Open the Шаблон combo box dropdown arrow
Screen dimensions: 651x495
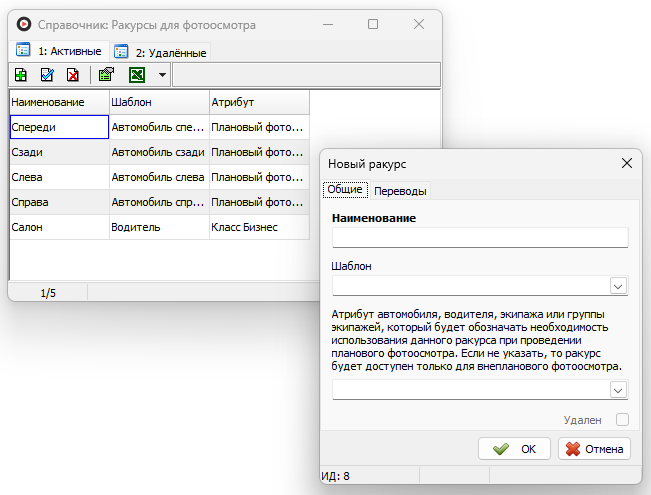point(618,286)
